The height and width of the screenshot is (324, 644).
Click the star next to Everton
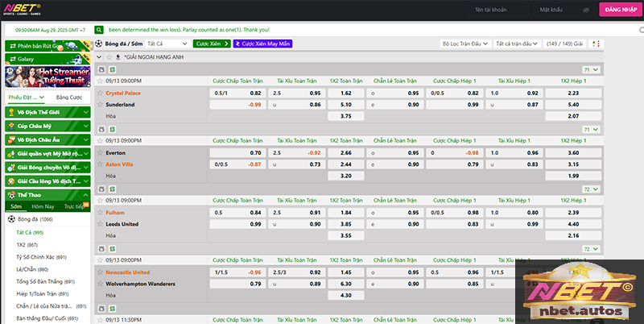click(100, 152)
